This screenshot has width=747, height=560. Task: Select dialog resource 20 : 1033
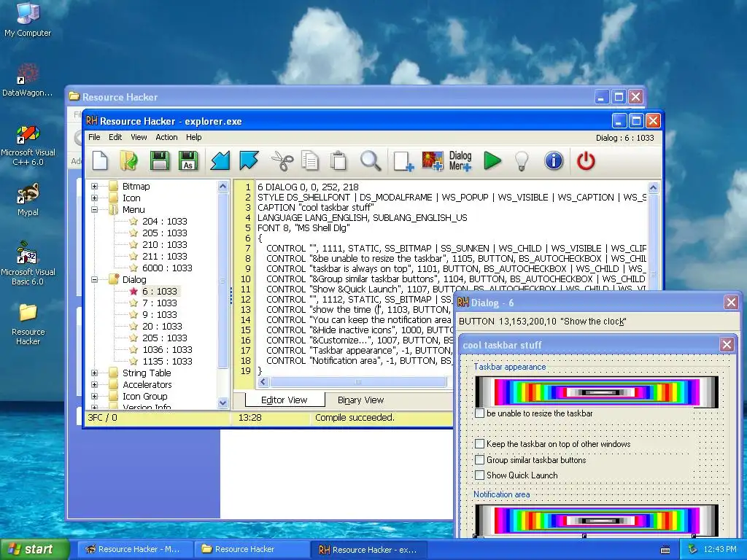162,326
